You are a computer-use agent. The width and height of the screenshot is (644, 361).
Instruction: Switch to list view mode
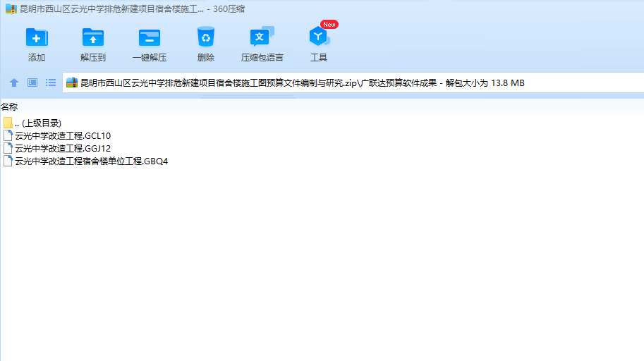[x=51, y=83]
